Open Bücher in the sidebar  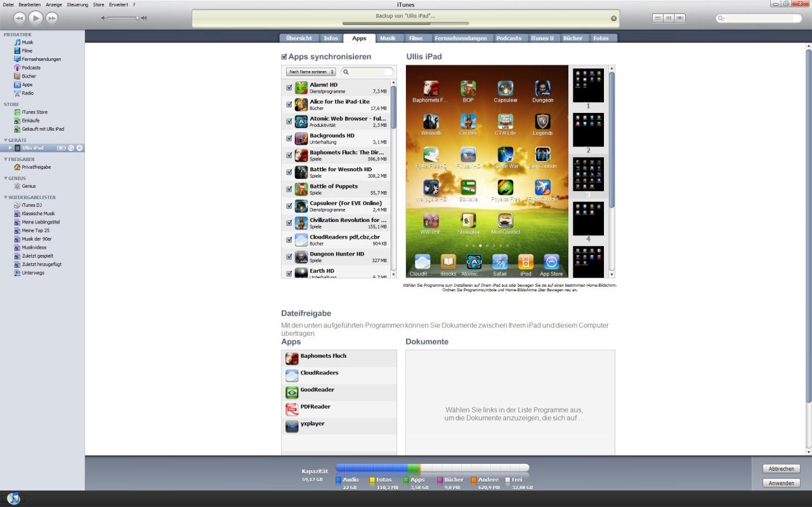pos(29,76)
